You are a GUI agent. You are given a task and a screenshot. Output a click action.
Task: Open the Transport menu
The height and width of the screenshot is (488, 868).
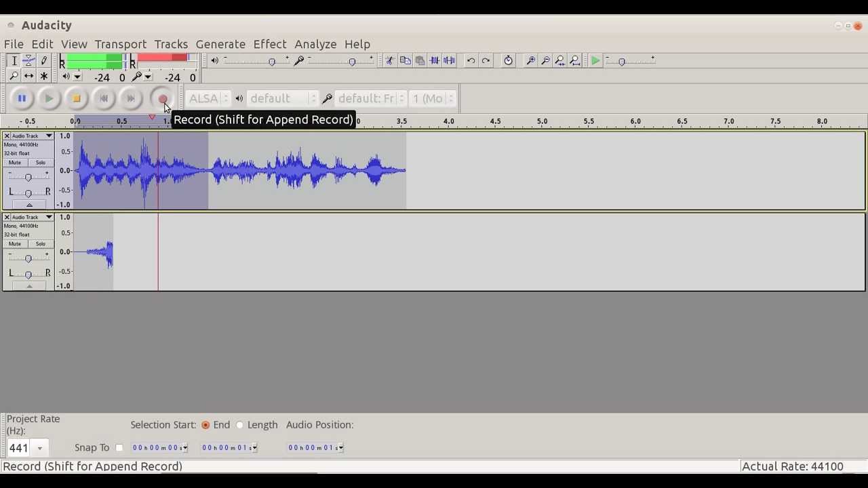pyautogui.click(x=121, y=44)
